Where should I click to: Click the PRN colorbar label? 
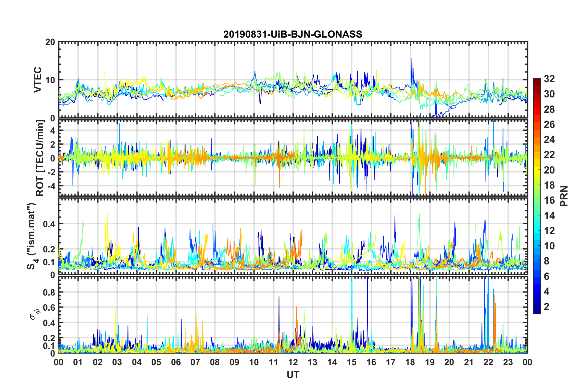tap(564, 196)
